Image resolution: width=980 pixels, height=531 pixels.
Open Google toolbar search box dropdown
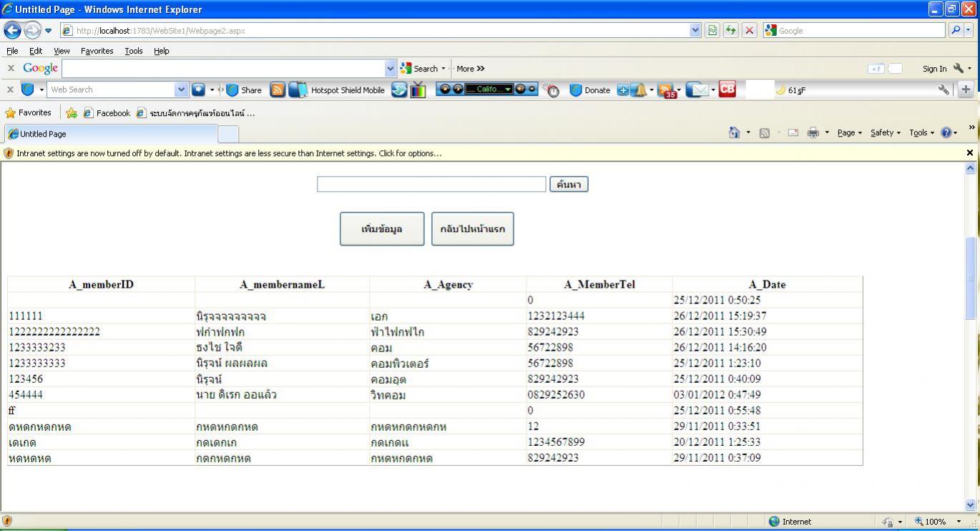click(x=390, y=69)
